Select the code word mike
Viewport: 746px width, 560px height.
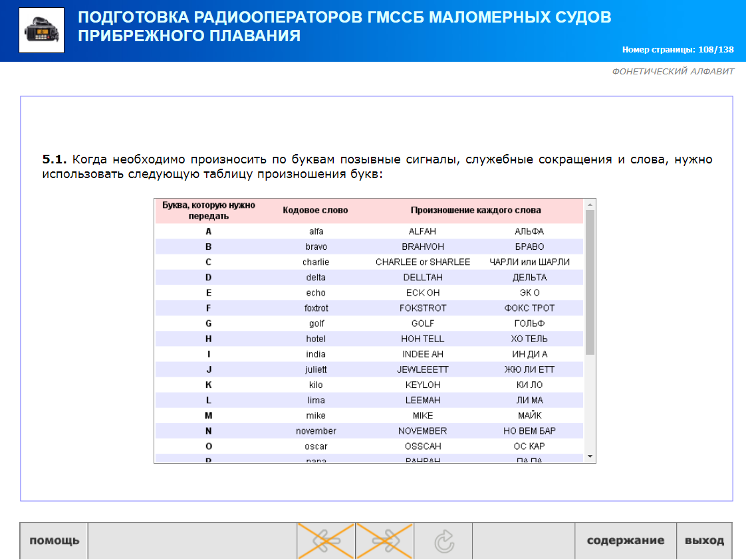pos(316,415)
